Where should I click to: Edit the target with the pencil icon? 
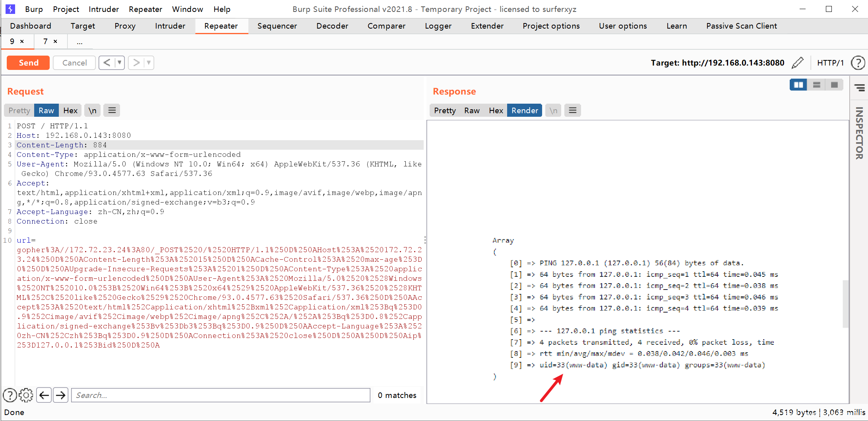797,63
